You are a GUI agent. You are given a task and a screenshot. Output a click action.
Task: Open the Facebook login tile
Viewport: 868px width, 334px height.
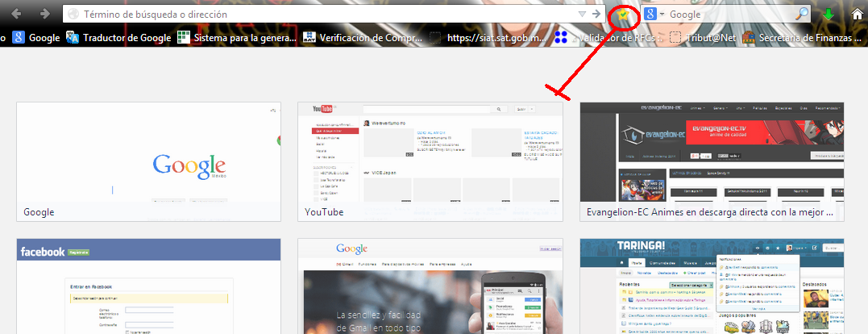(x=149, y=286)
